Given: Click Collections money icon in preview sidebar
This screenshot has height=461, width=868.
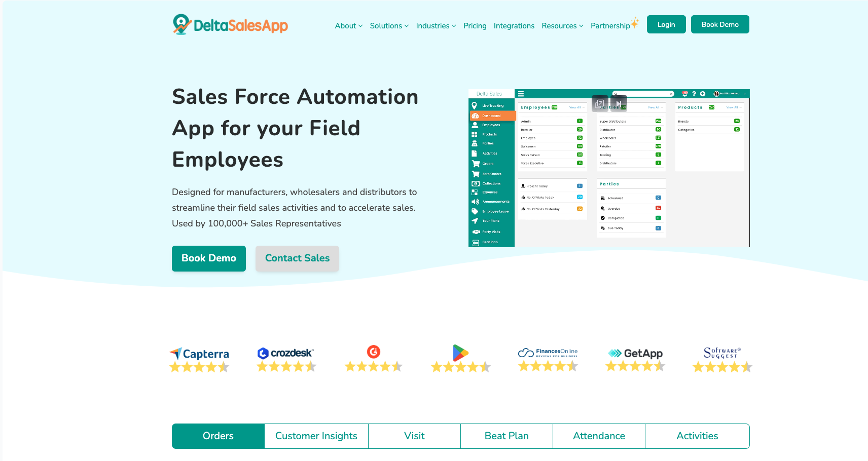Looking at the screenshot, I should (476, 183).
